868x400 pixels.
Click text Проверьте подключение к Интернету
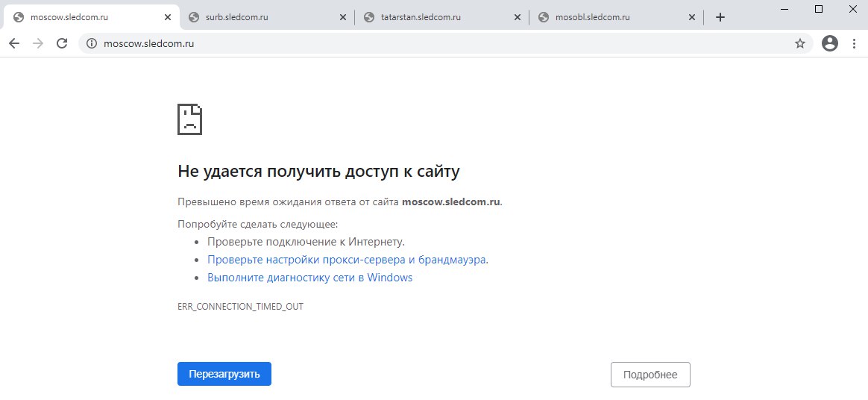point(306,242)
